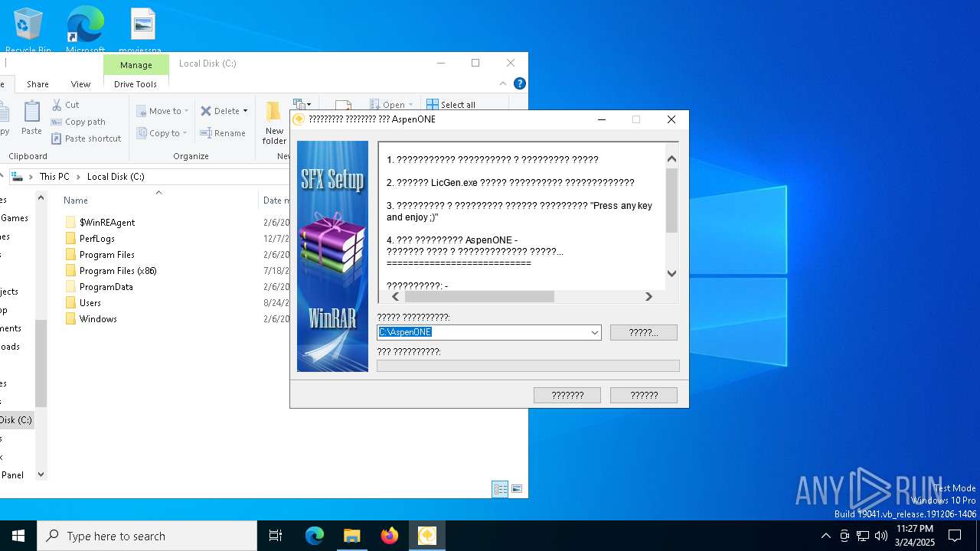Viewport: 980px width, 551px height.
Task: Open File Explorer from the taskbar
Action: (351, 536)
